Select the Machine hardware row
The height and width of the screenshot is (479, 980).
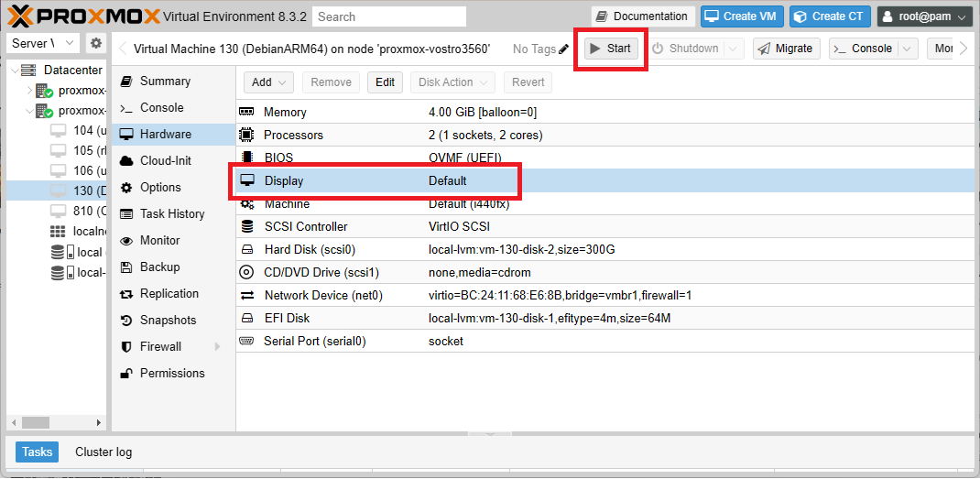tap(607, 204)
